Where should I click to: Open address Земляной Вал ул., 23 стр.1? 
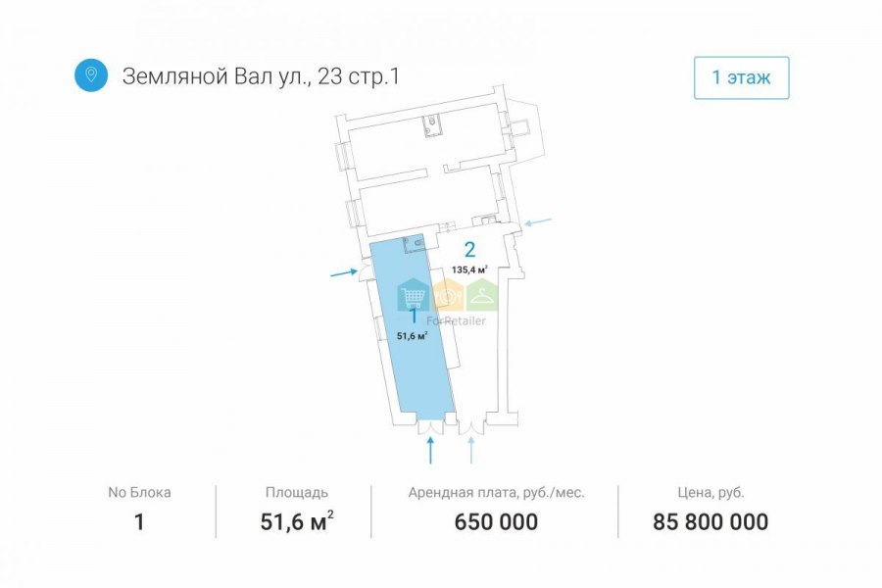point(261,76)
